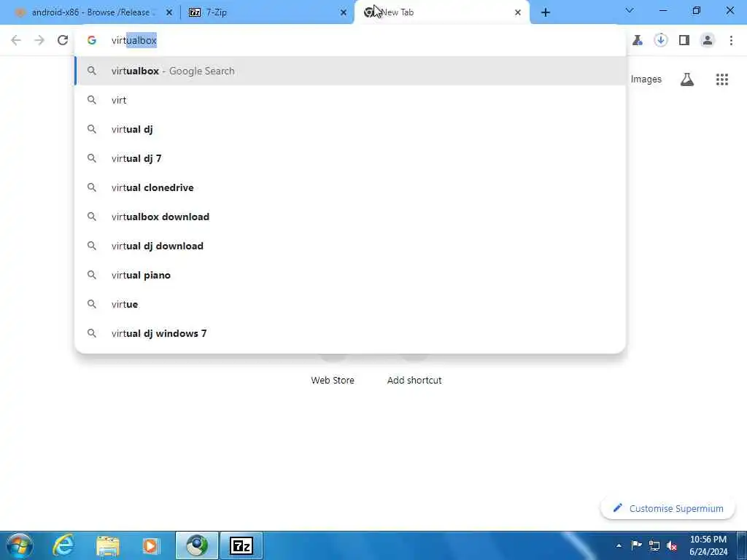Select the 'virtual clonedrive' suggestion
747x560 pixels.
tap(350, 187)
